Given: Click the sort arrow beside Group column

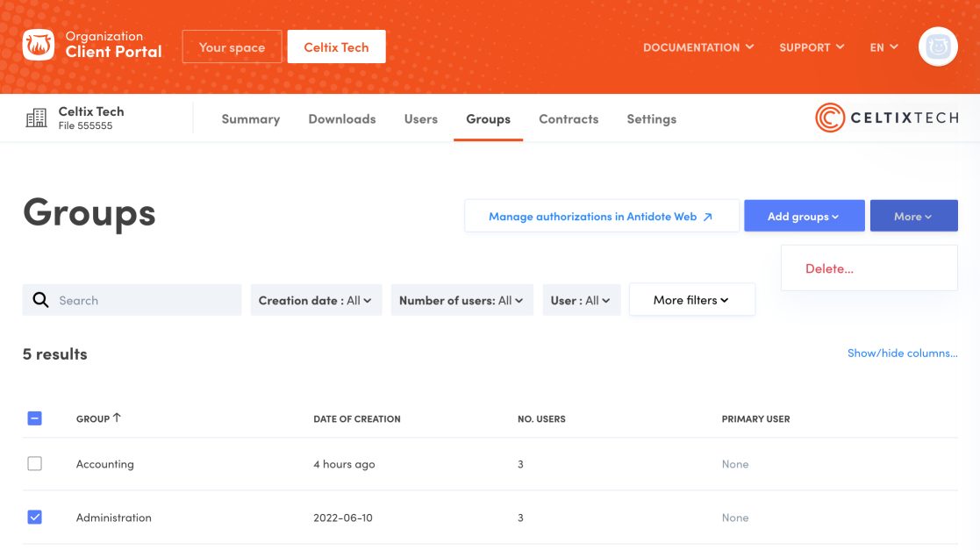Looking at the screenshot, I should (117, 418).
